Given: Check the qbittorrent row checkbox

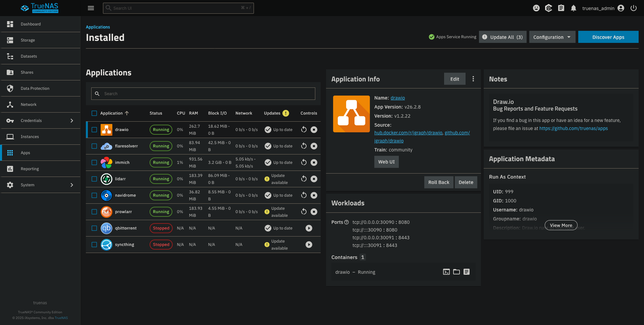Looking at the screenshot, I should [x=94, y=228].
